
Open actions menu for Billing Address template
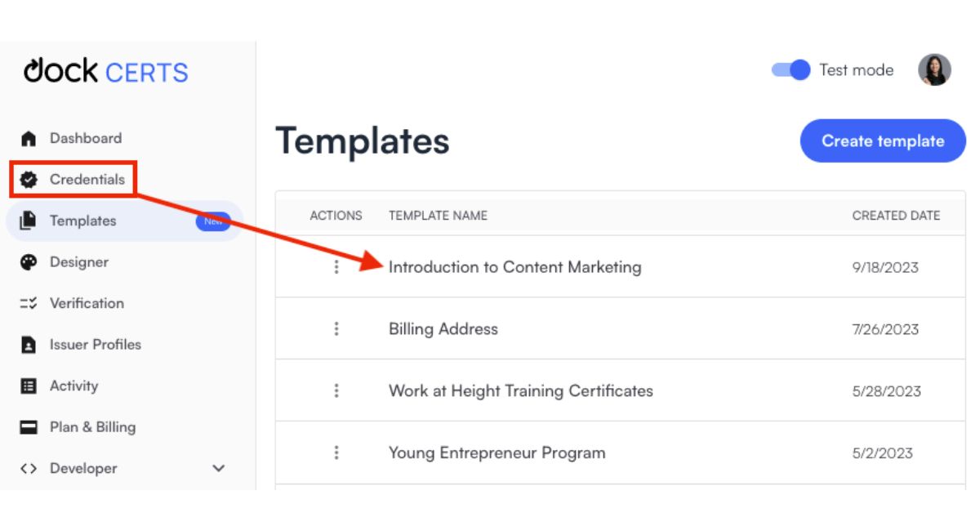tap(336, 329)
